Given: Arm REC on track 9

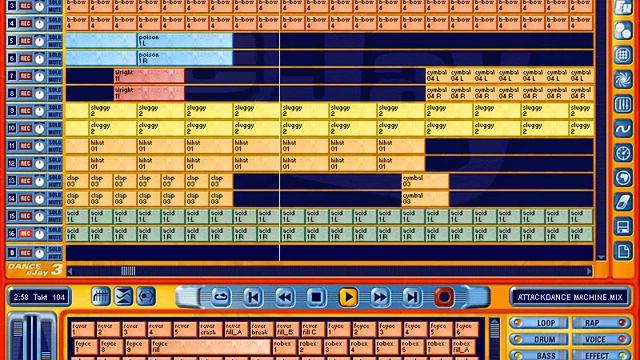Looking at the screenshot, I should 25,111.
